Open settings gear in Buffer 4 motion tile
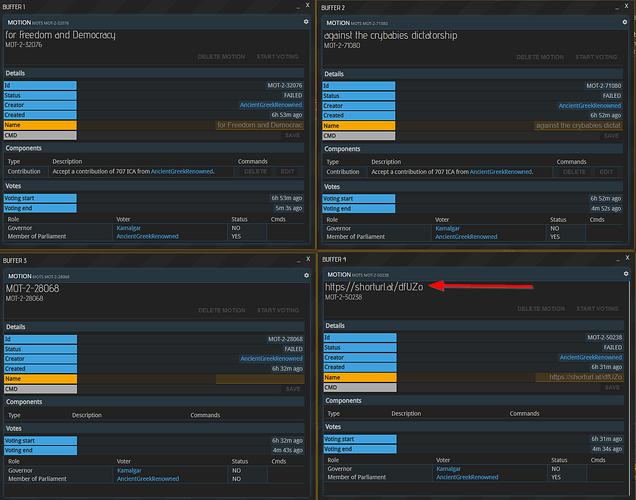The image size is (636, 500). pyautogui.click(x=626, y=274)
